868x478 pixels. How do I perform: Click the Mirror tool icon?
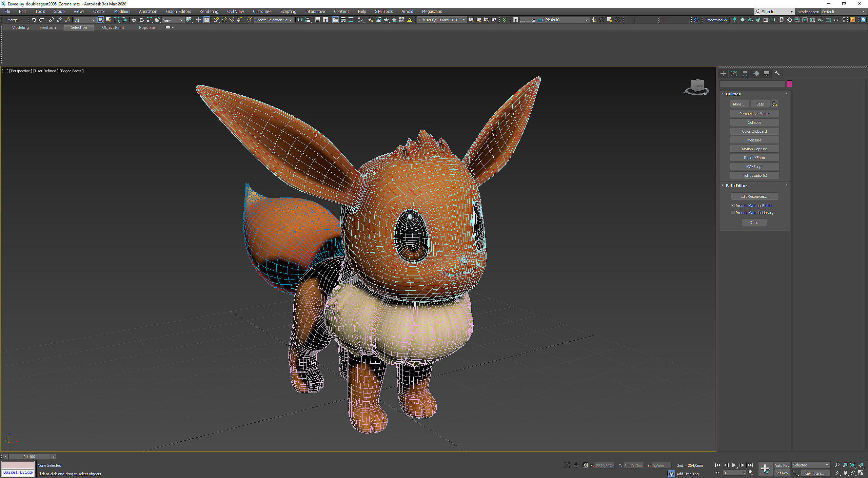300,20
